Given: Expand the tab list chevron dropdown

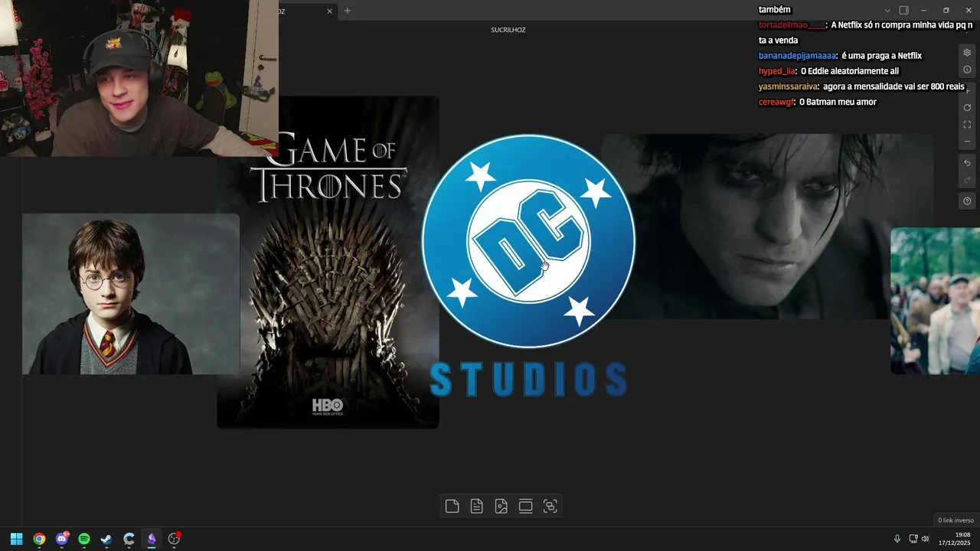Looking at the screenshot, I should [887, 10].
